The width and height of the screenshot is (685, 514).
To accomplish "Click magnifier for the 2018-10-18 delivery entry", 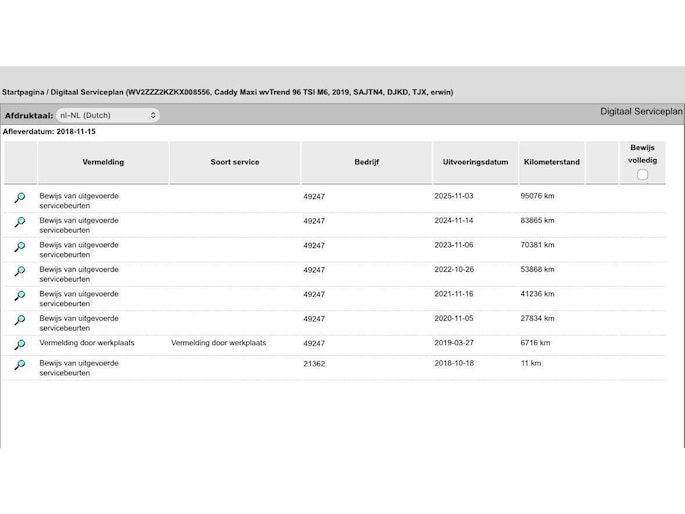I will coord(19,365).
